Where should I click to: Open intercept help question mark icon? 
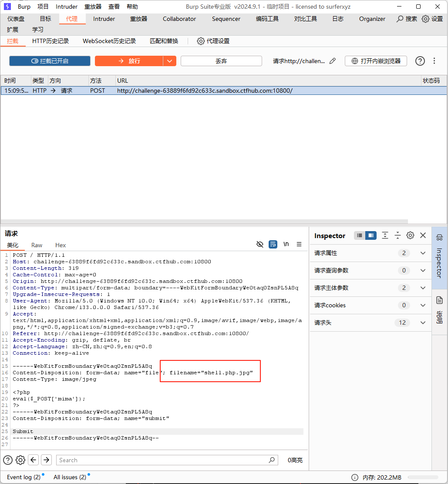pyautogui.click(x=420, y=61)
